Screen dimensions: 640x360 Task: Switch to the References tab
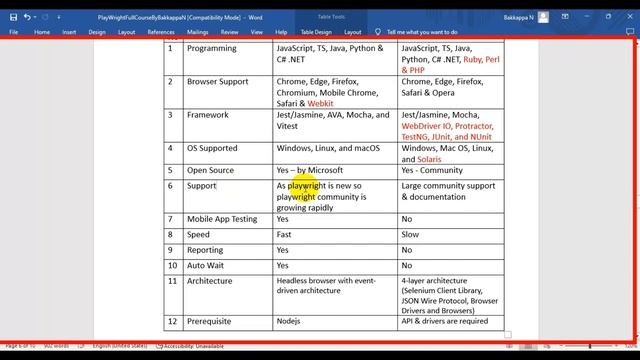161,32
